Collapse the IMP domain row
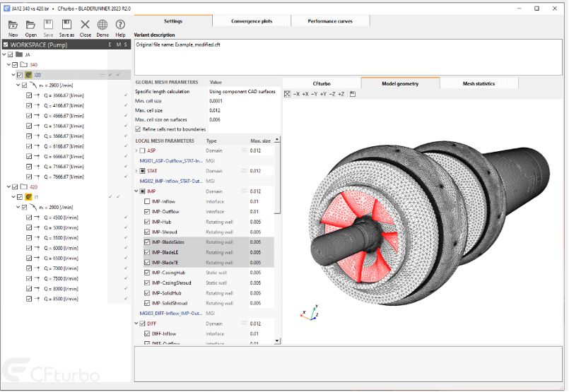569x392 pixels. point(136,191)
